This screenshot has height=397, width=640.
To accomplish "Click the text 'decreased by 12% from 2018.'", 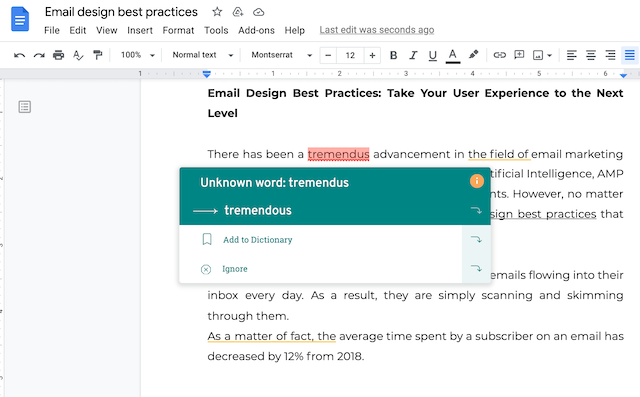I will point(285,357).
